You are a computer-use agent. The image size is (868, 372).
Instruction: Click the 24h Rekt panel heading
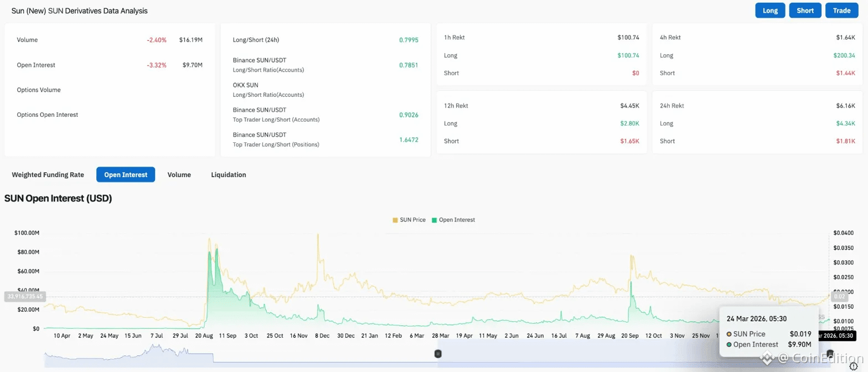[x=672, y=106]
